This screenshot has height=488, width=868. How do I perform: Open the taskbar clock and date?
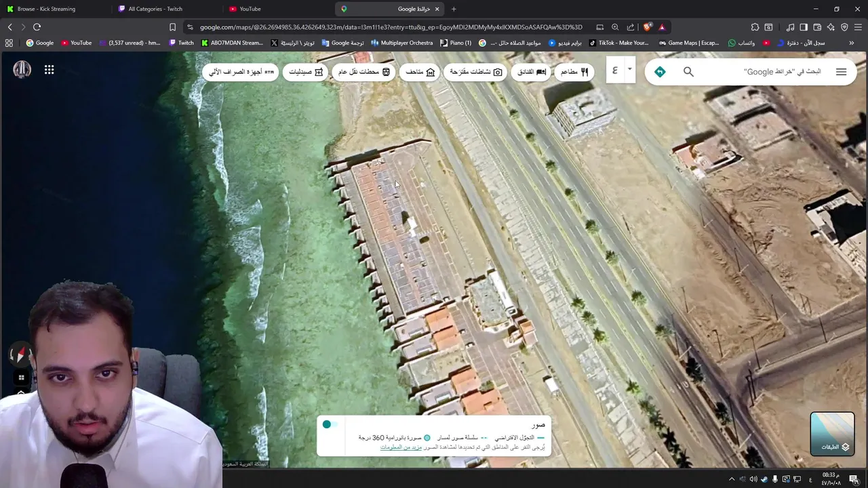[x=831, y=479]
